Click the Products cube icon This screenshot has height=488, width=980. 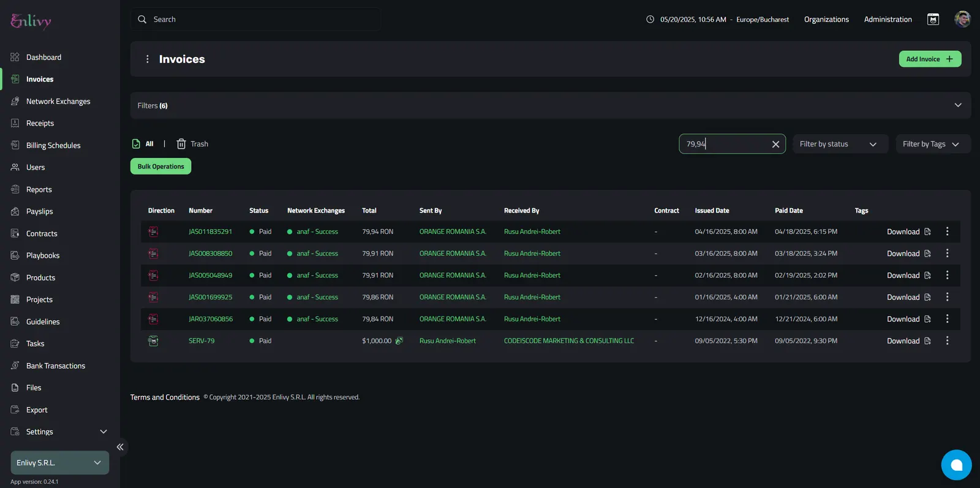click(x=15, y=277)
